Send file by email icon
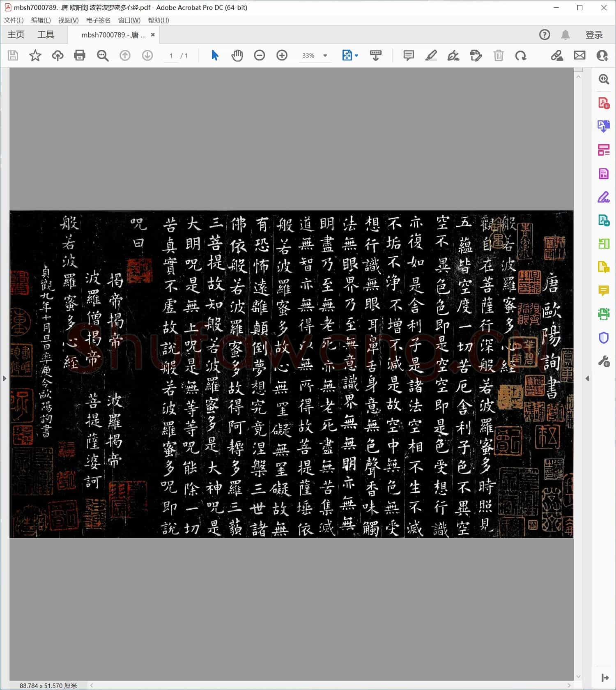 [x=579, y=55]
